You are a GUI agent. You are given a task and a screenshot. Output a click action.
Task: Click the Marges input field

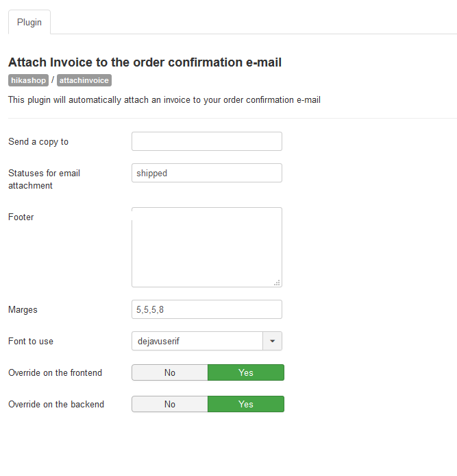coord(207,309)
